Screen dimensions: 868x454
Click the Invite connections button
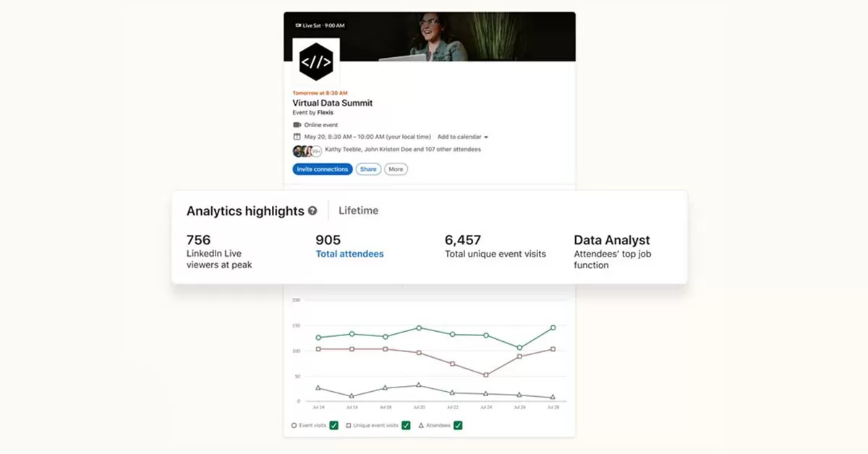pyautogui.click(x=323, y=169)
